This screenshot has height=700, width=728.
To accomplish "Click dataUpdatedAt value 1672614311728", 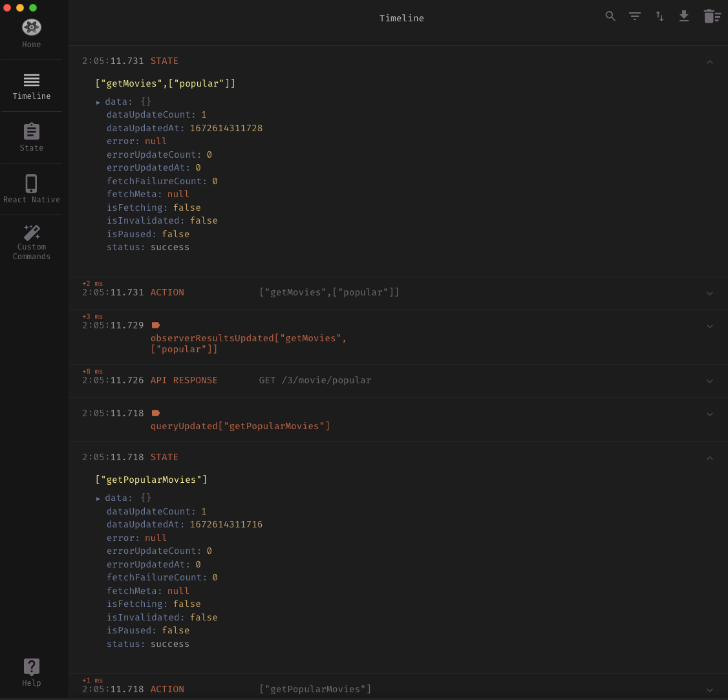I will [226, 128].
